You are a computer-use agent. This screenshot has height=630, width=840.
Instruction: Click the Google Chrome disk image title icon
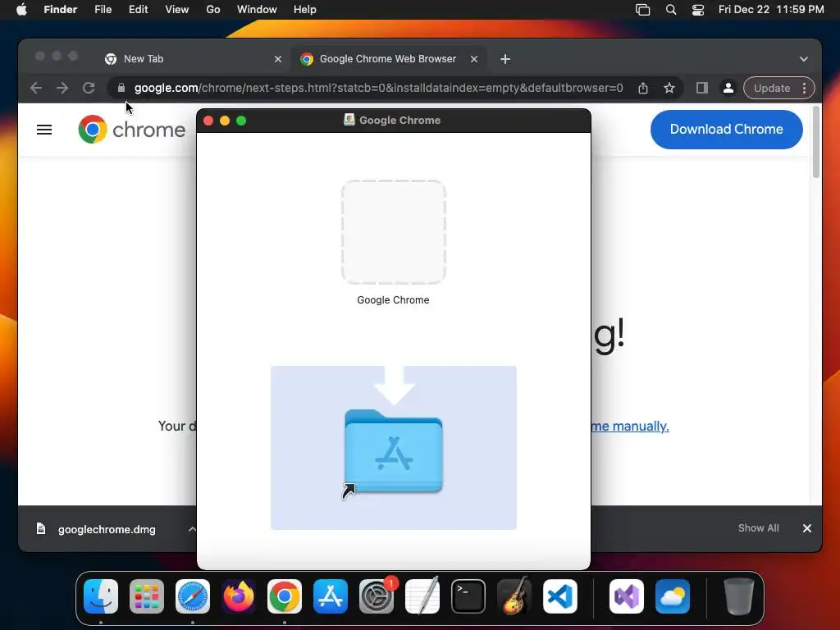(349, 120)
